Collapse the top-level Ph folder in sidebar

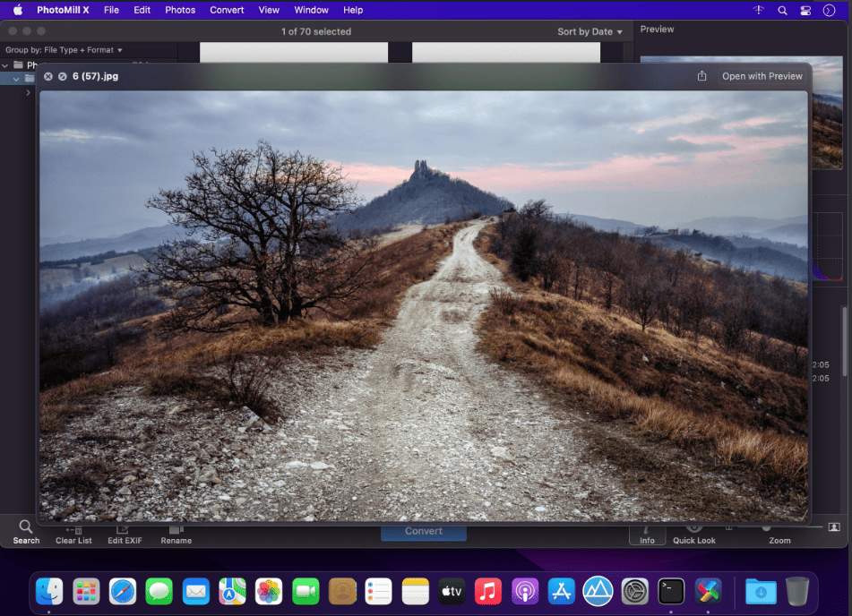(4, 65)
